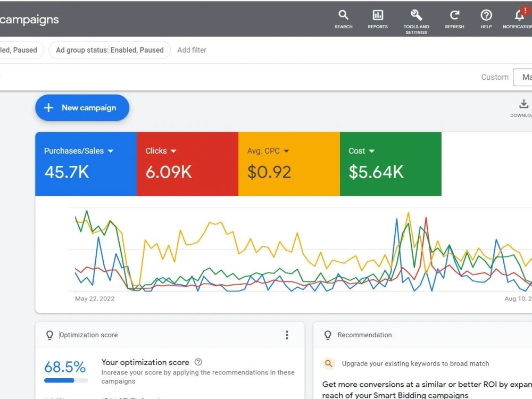Click the 68.5% optimization score value
The width and height of the screenshot is (532, 399).
pos(65,367)
